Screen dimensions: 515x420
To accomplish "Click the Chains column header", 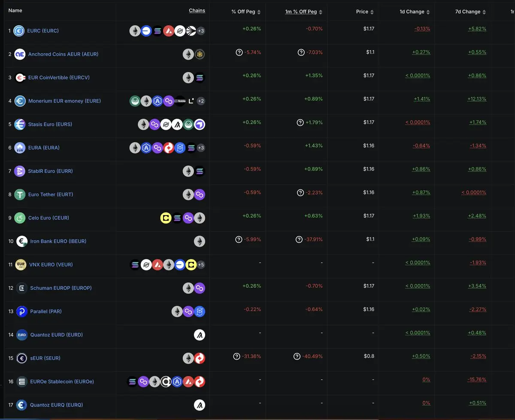I will pyautogui.click(x=197, y=11).
